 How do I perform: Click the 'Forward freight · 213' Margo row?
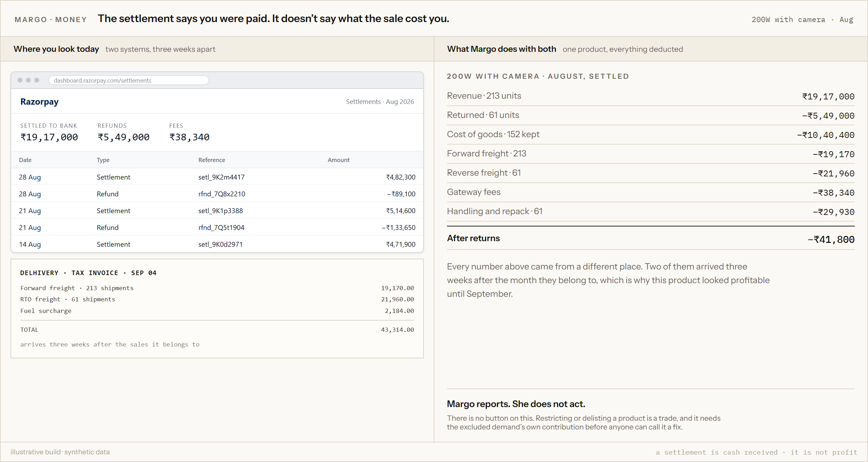click(x=651, y=154)
